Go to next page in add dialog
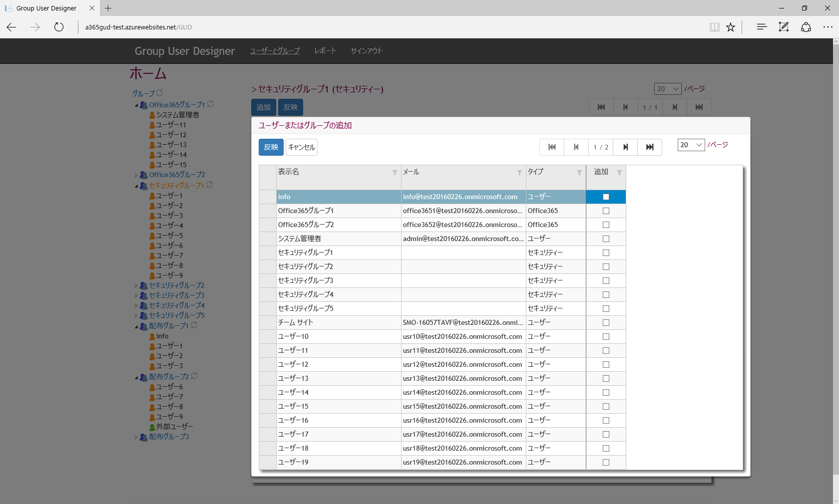This screenshot has height=504, width=839. 625,147
